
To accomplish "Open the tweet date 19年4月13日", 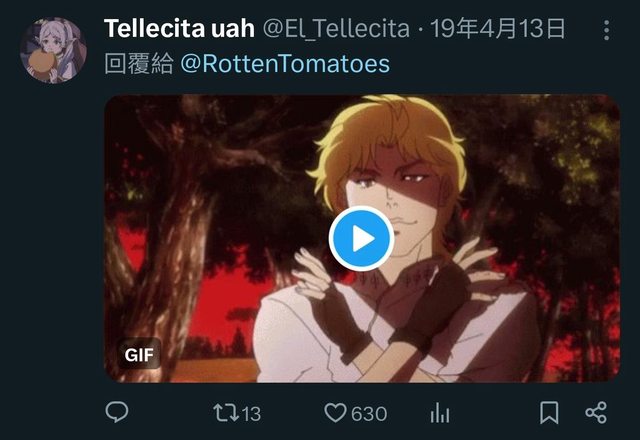I will [x=498, y=29].
